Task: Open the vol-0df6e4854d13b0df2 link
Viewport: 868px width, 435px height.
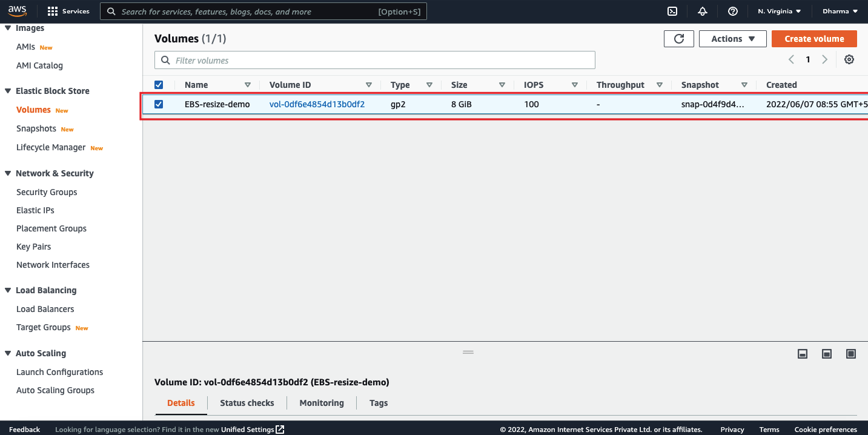Action: click(317, 104)
